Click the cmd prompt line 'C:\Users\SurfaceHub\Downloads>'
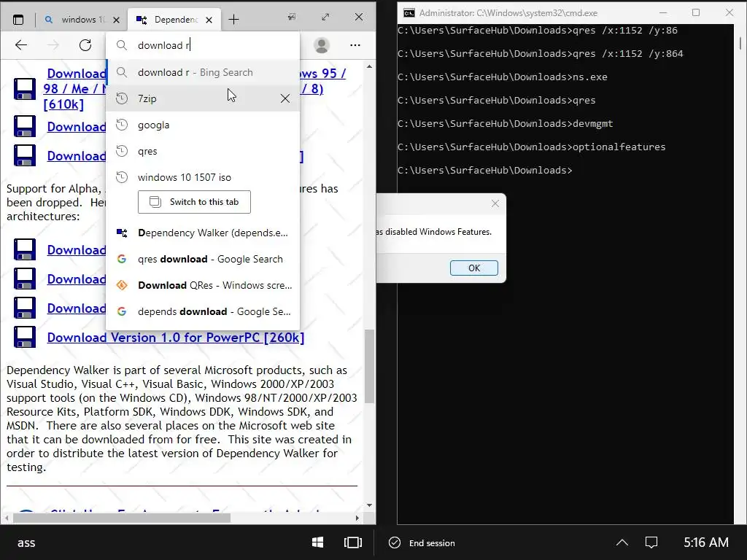747x560 pixels. 485,170
